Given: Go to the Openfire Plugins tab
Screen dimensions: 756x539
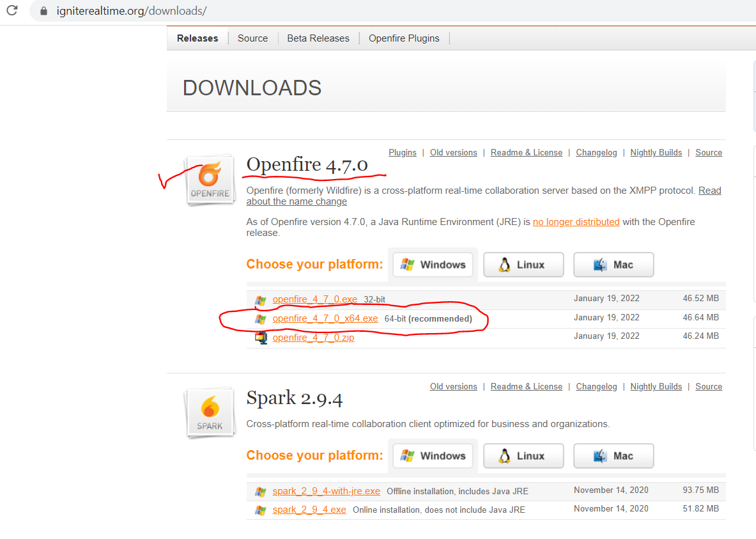Looking at the screenshot, I should tap(404, 38).
